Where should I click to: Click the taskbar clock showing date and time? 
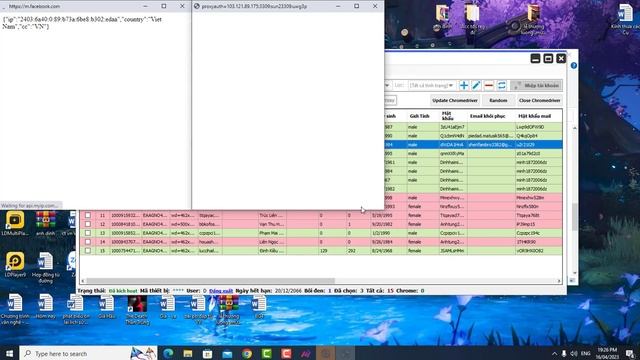(x=607, y=353)
